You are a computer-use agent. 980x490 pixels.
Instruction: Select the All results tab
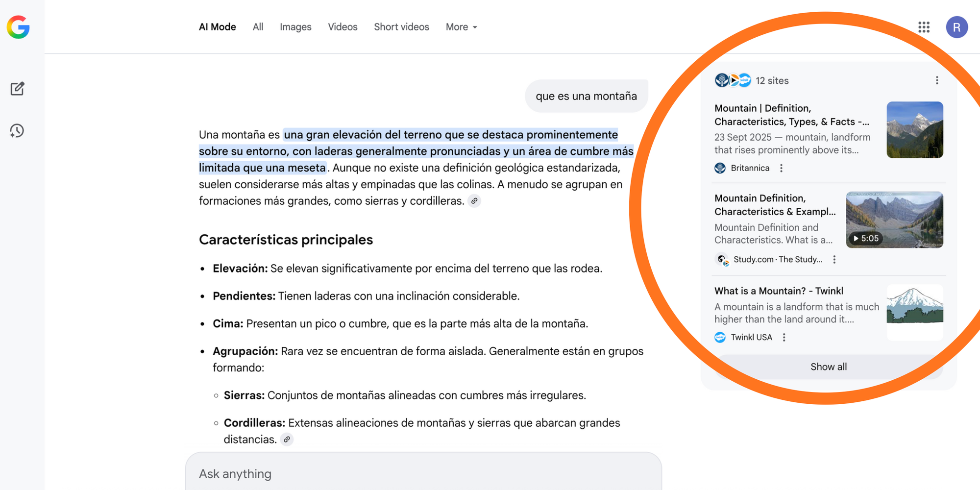point(258,27)
